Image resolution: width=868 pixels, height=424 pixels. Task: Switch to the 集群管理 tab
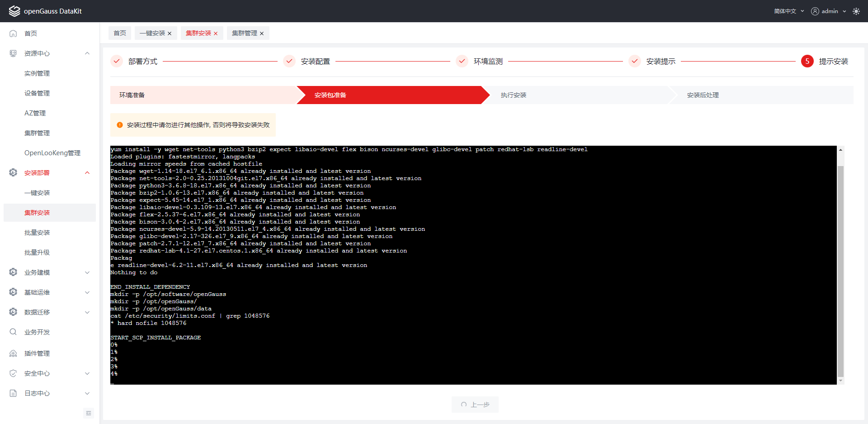click(x=244, y=33)
